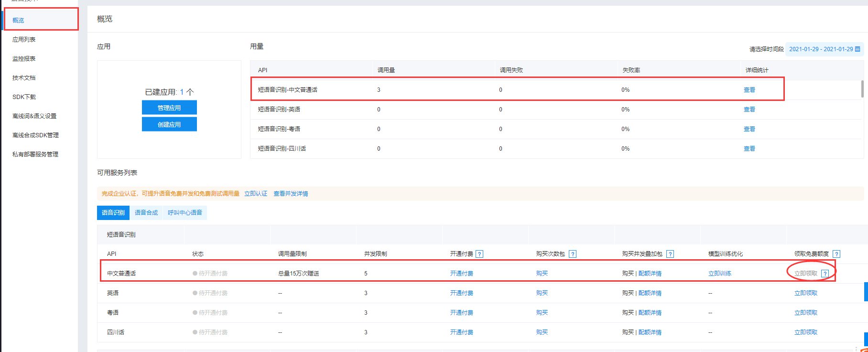868x352 pixels.
Task: Click the 详细统计 column header
Action: coord(757,70)
